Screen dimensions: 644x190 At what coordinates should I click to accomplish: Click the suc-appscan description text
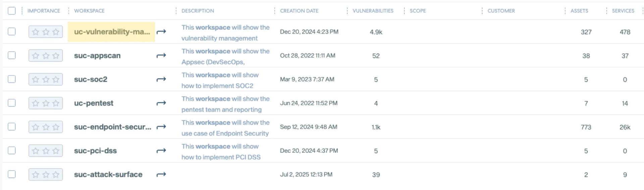click(225, 56)
